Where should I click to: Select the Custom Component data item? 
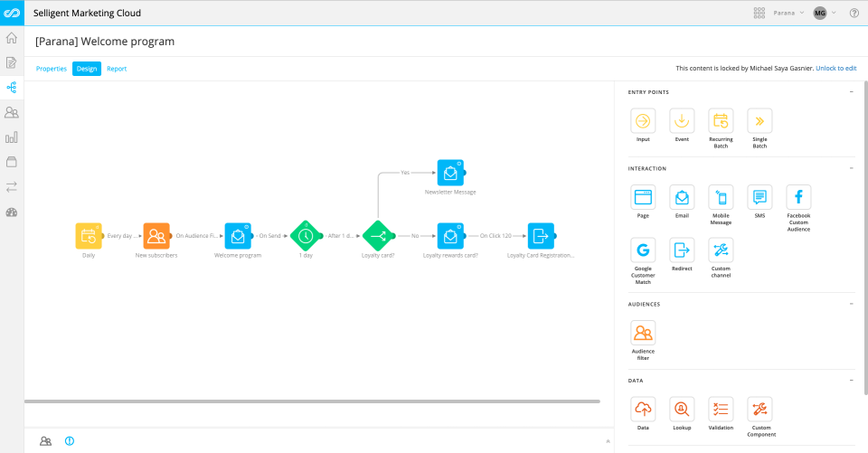tap(759, 410)
